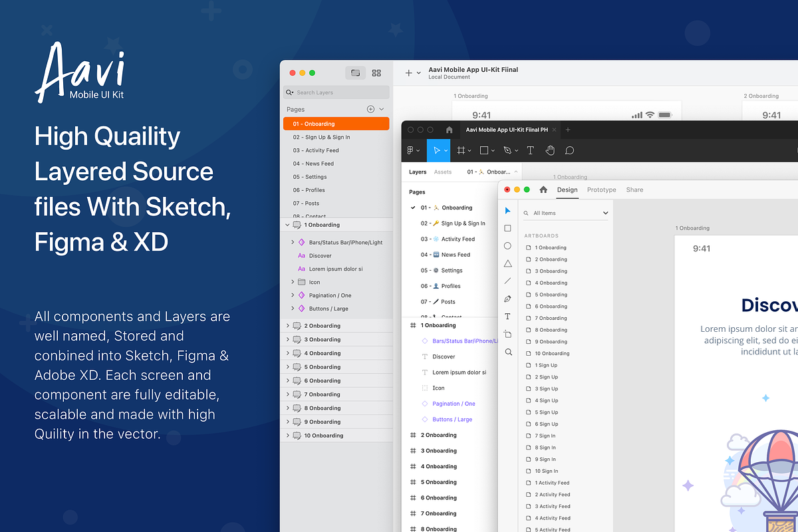The height and width of the screenshot is (532, 798).
Task: Select the Figma Move tool
Action: coord(438,150)
